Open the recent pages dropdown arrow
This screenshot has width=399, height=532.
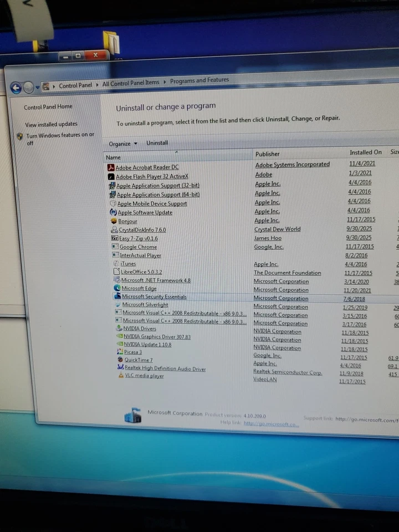click(x=37, y=88)
